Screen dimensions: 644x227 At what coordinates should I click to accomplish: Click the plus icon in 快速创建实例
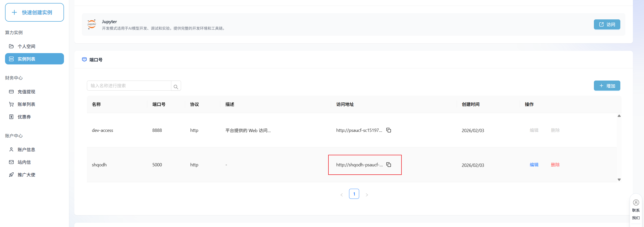tap(14, 12)
